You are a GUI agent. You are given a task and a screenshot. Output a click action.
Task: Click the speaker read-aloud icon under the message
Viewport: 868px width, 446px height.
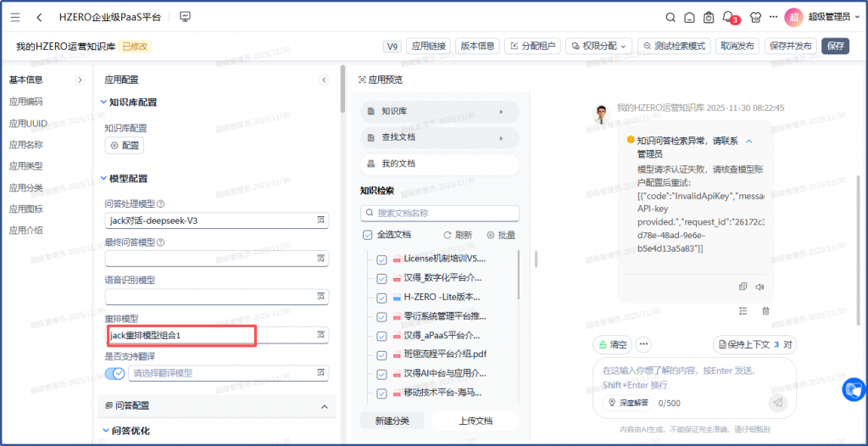click(x=759, y=287)
